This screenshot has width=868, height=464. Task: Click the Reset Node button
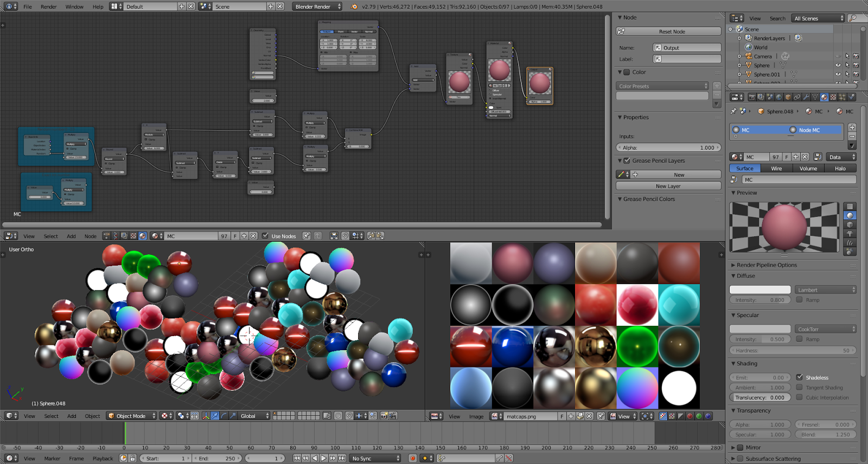click(668, 31)
